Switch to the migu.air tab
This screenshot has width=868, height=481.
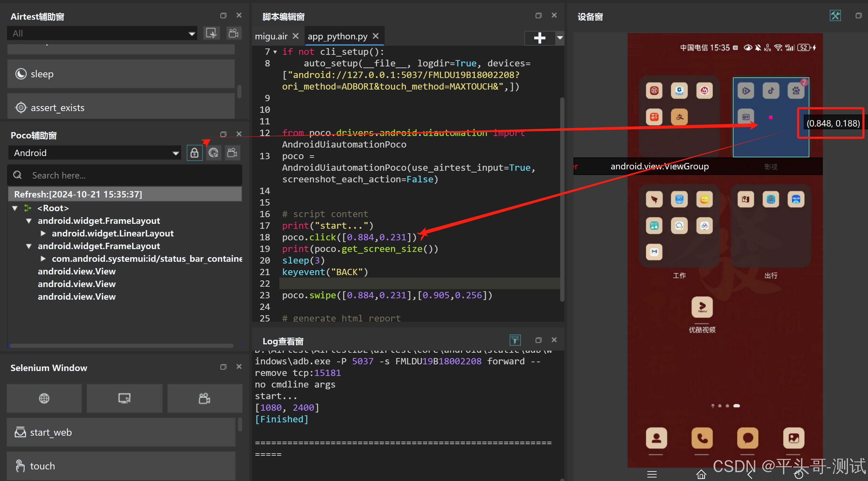point(271,36)
